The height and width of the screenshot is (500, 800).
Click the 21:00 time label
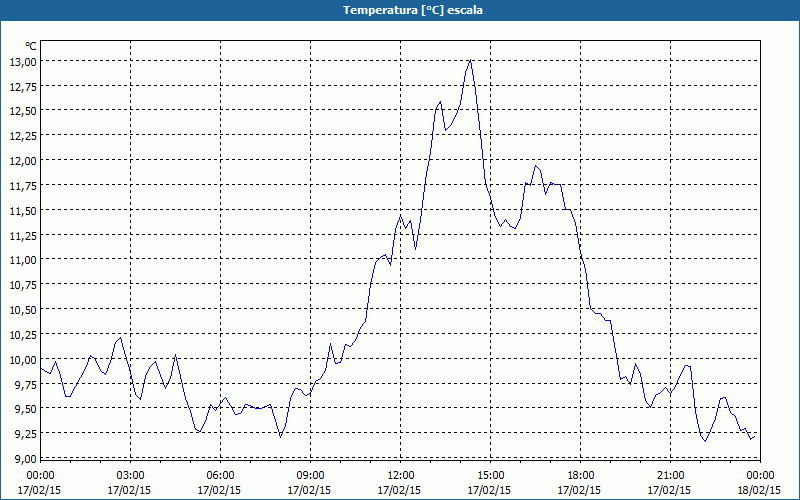(670, 476)
